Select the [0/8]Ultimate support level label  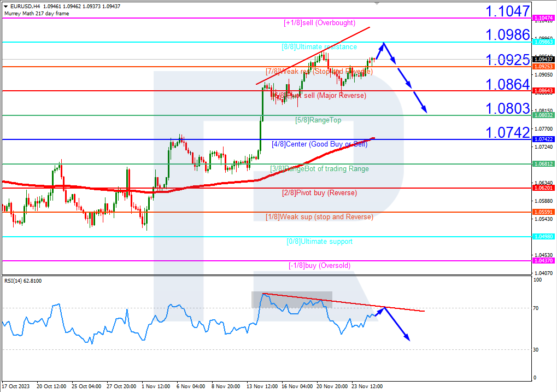(320, 241)
